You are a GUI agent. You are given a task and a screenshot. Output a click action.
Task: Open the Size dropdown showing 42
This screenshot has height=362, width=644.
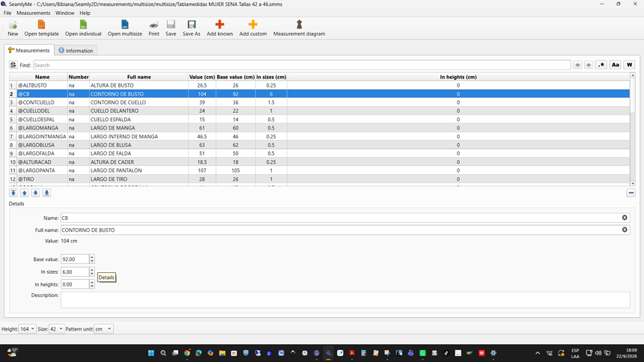point(56,329)
